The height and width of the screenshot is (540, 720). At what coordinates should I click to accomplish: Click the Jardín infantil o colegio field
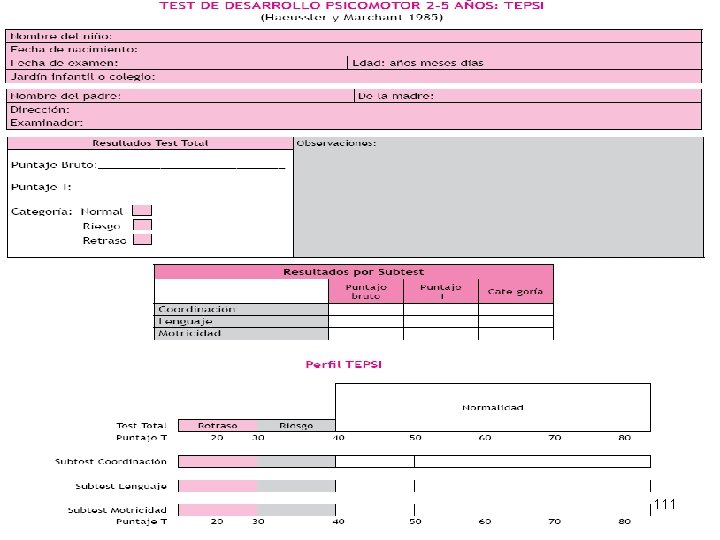[354, 76]
